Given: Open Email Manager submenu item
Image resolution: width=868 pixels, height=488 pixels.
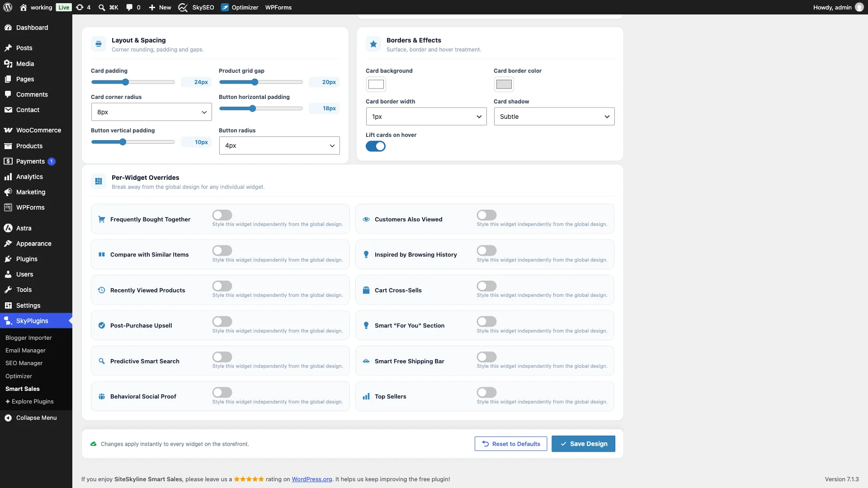Looking at the screenshot, I should (25, 350).
